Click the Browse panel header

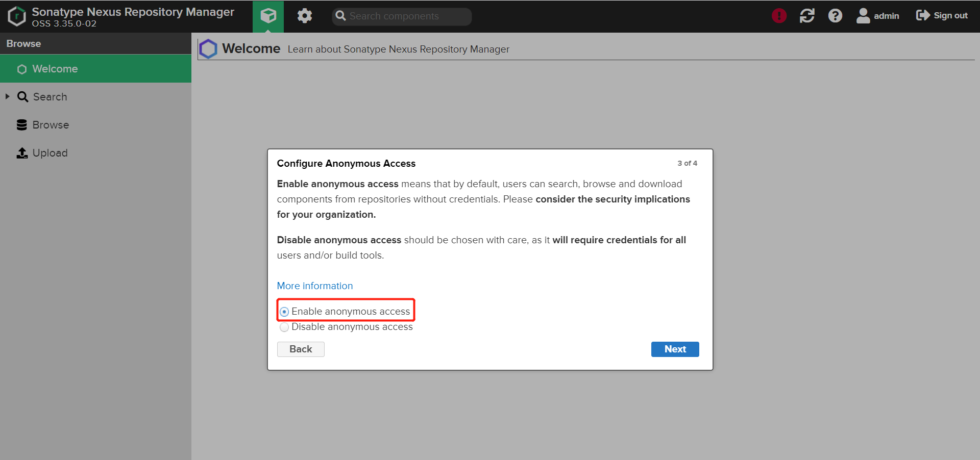(95, 44)
